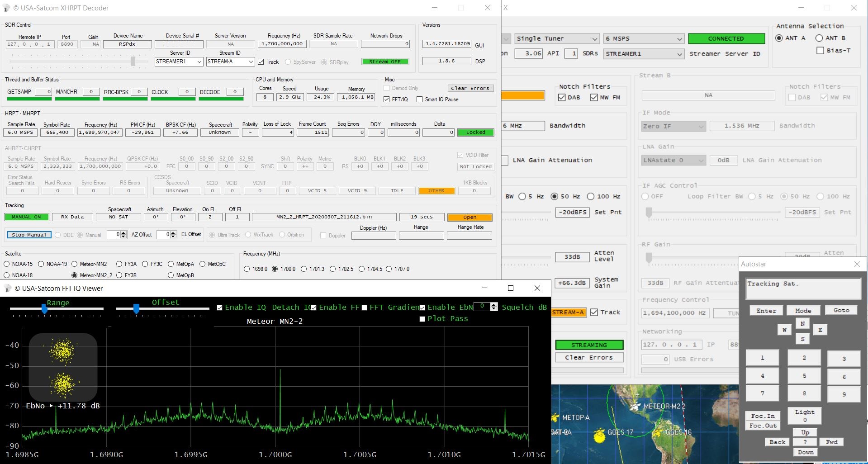This screenshot has height=464, width=868.
Task: Click the N direction key in Autostar
Action: click(x=802, y=323)
